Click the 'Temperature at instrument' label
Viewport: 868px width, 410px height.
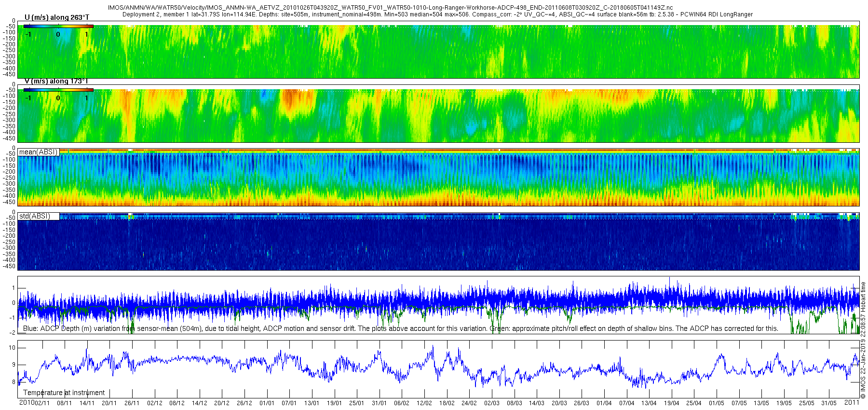[x=64, y=393]
